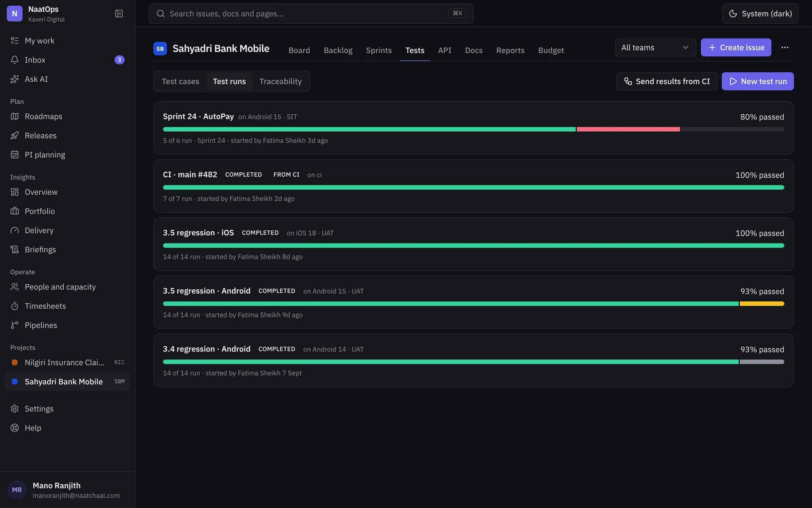Open Portfolio in the sidebar

[67, 211]
